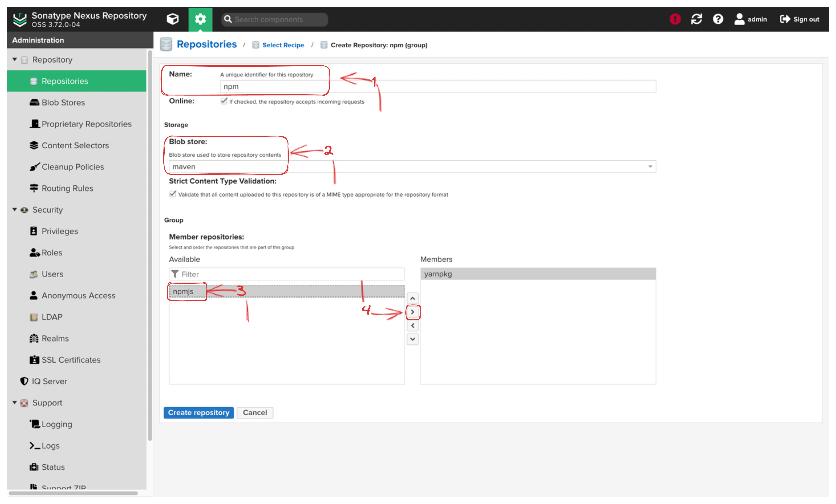Click the Users icon in sidebar
Image resolution: width=836 pixels, height=504 pixels.
(34, 274)
